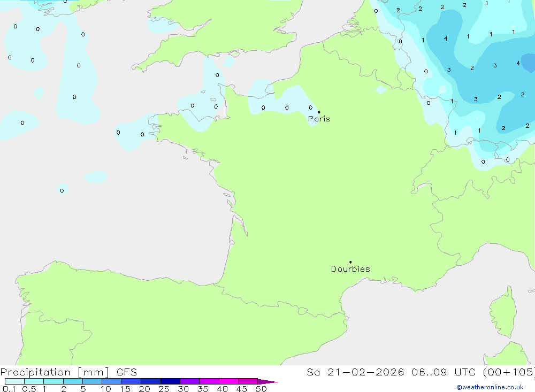This screenshot has height=392, width=535.
Task: Pick the 40–45 mm legend swatch
Action: (x=228, y=381)
